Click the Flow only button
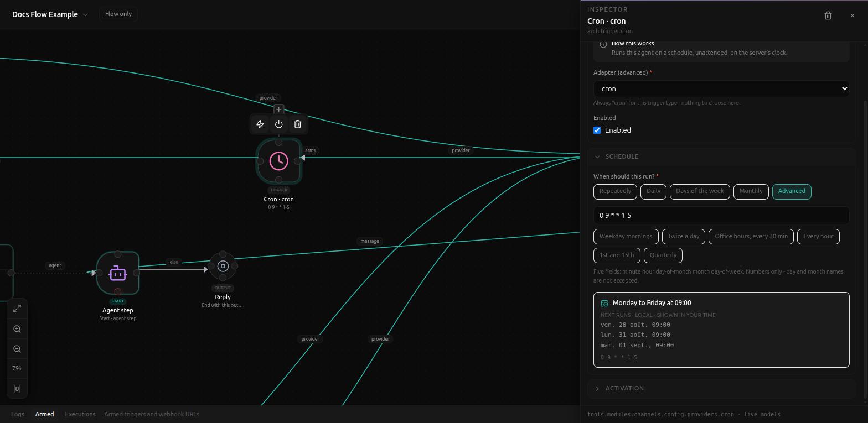The image size is (868, 423). [118, 14]
